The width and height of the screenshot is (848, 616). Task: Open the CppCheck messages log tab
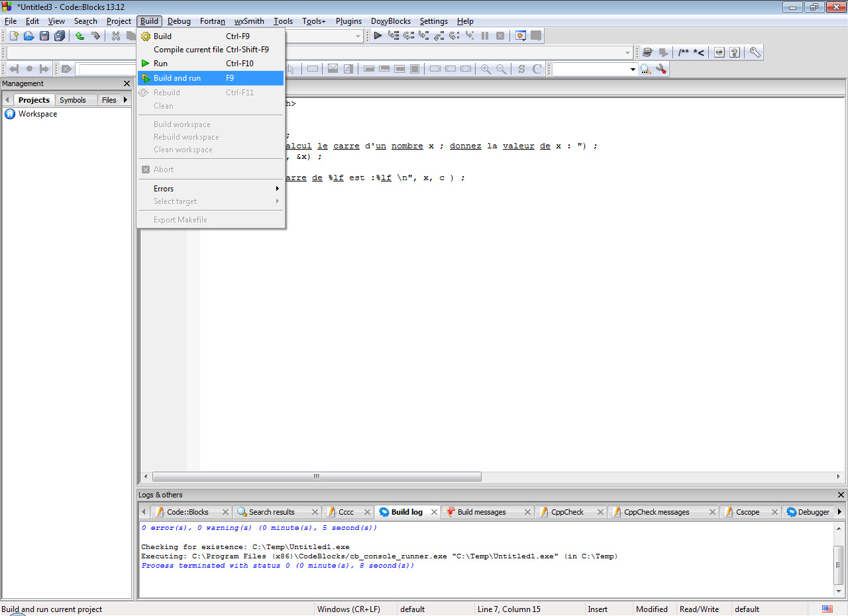[x=657, y=512]
